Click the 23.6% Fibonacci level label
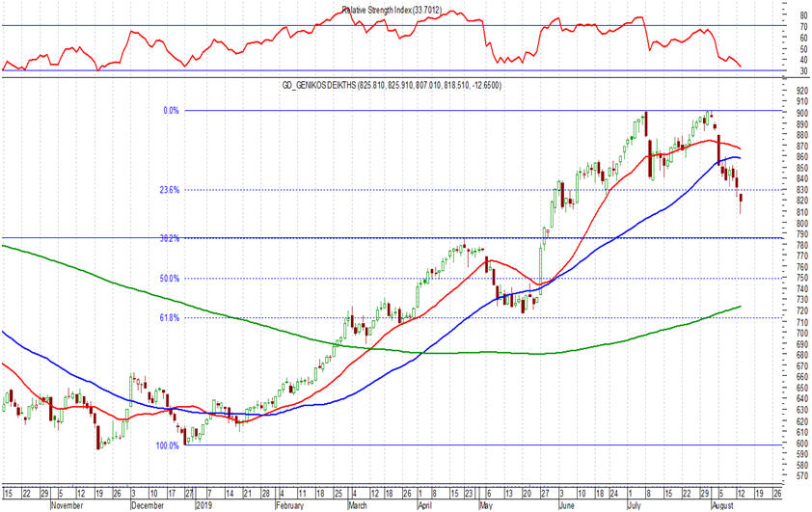Image resolution: width=812 pixels, height=512 pixels. tap(170, 190)
